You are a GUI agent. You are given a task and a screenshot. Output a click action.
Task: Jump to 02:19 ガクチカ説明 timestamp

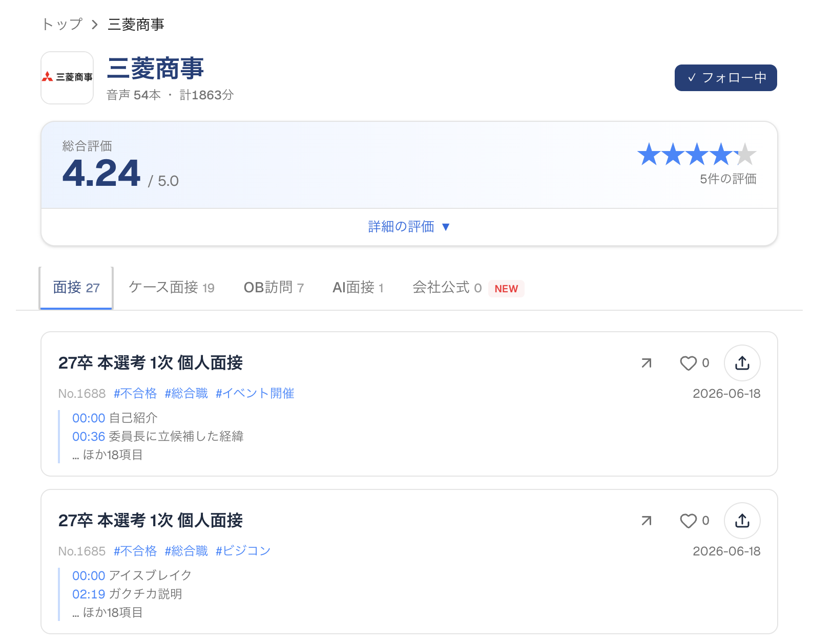[x=127, y=594]
